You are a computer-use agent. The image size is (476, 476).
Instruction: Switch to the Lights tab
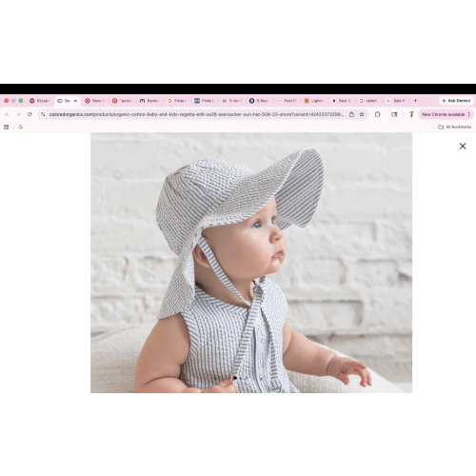[313, 101]
